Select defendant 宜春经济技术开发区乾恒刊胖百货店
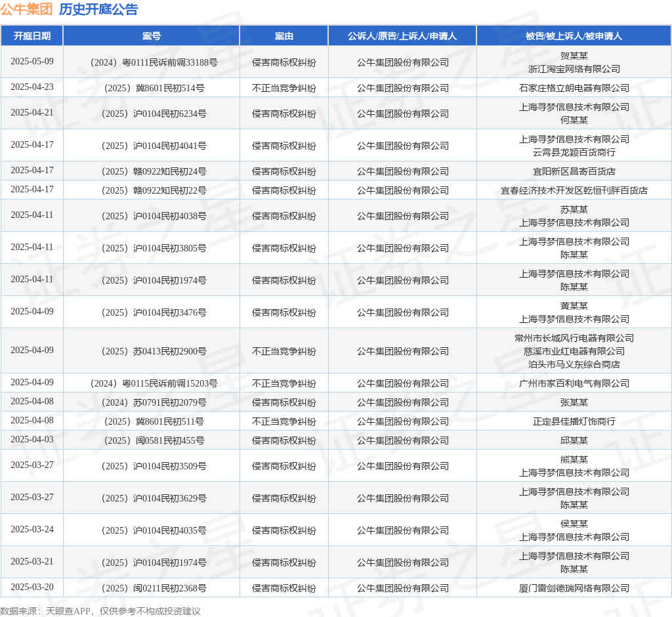672x617 pixels. (574, 190)
